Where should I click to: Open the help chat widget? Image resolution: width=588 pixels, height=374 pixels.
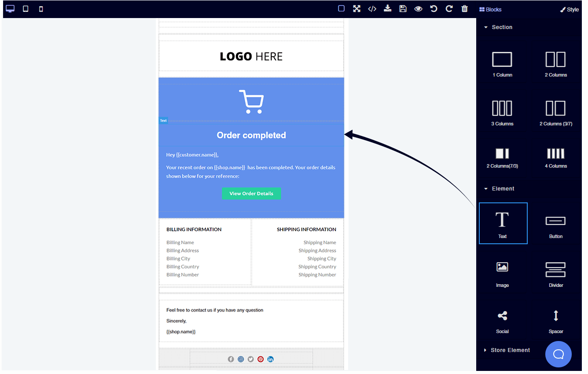point(558,354)
